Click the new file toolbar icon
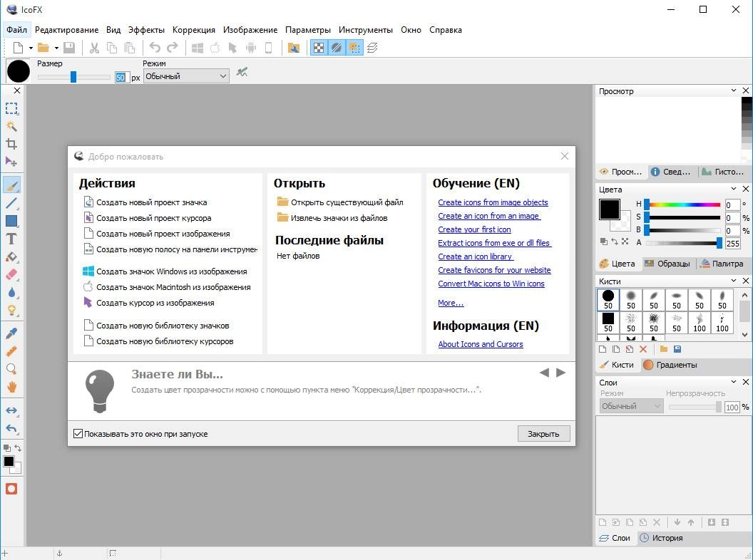The height and width of the screenshot is (560, 753). (19, 48)
